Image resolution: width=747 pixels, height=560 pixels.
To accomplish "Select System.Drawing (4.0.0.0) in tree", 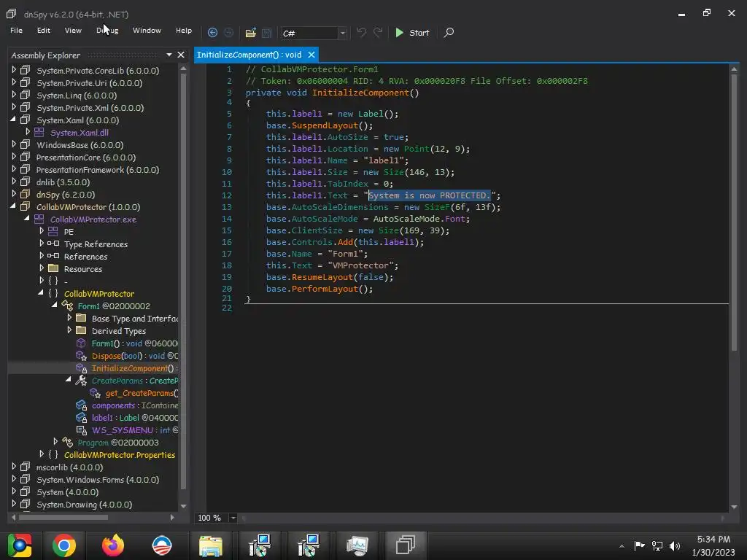I will [x=85, y=505].
